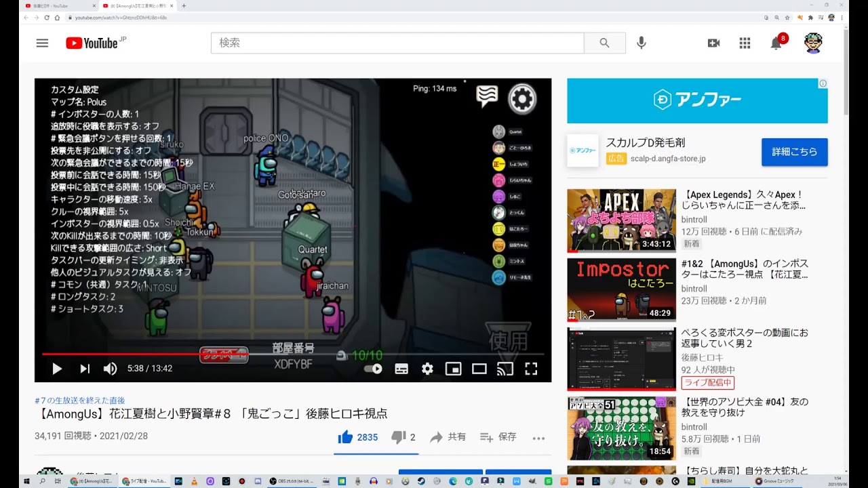868x488 pixels.
Task: Open the Apex Legends 3:43:12 video thumbnail
Action: 621,220
